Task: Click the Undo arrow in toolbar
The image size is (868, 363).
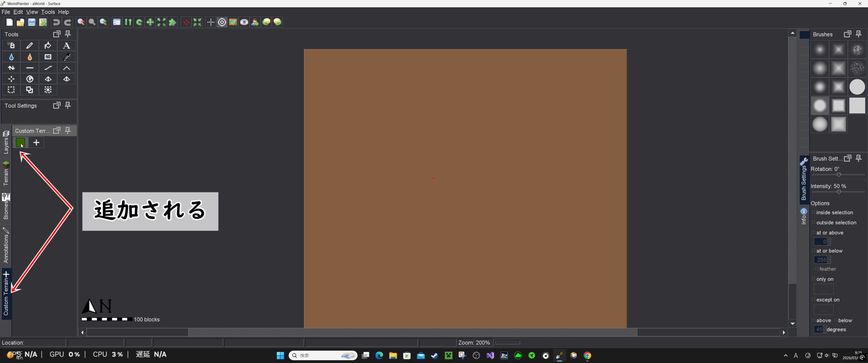Action: point(56,22)
